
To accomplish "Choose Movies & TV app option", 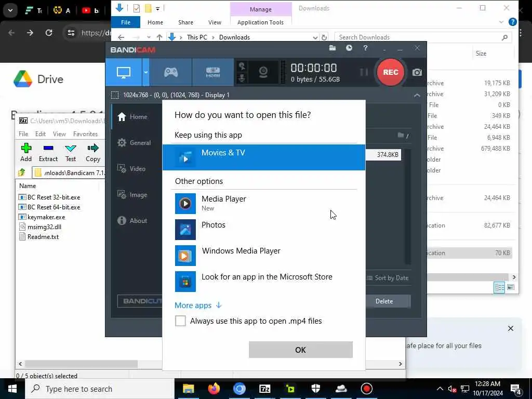I will click(x=263, y=157).
